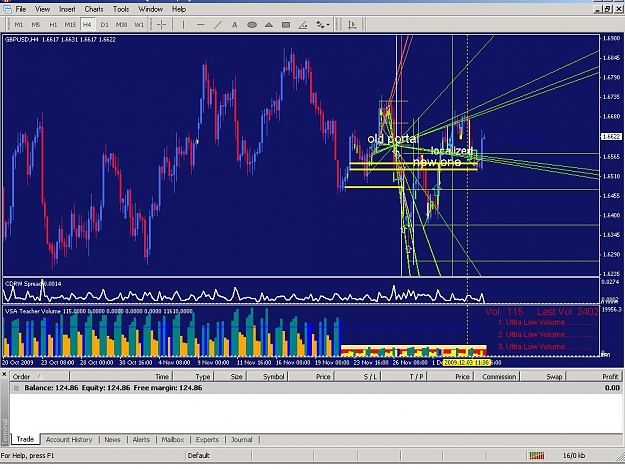Viewport: 625px width, 469px height.
Task: Click the 'old portal' chart text label
Action: pos(392,139)
